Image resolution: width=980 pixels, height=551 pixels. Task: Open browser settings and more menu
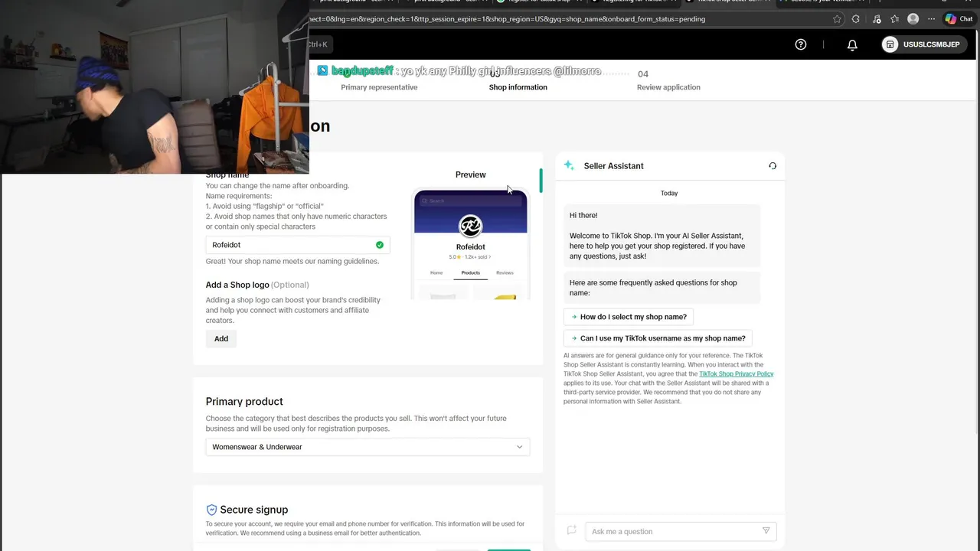930,19
